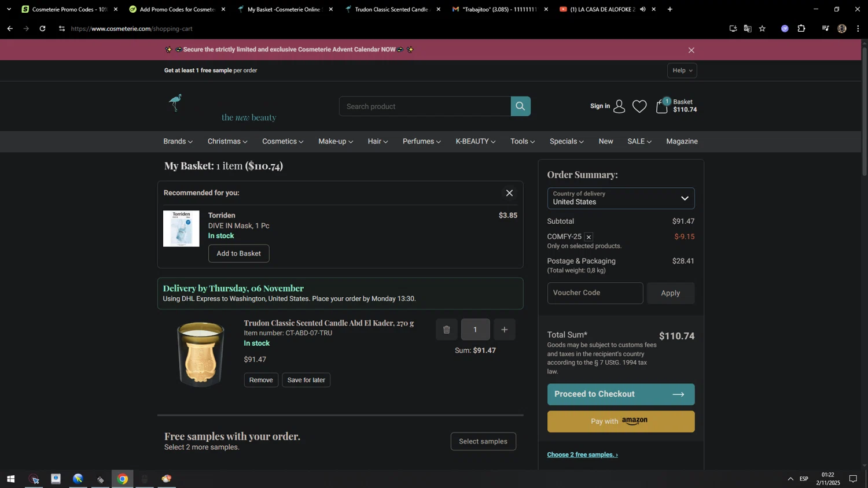This screenshot has width=868, height=488.
Task: Click the Cosmeterie flamingo logo
Action: click(x=176, y=103)
